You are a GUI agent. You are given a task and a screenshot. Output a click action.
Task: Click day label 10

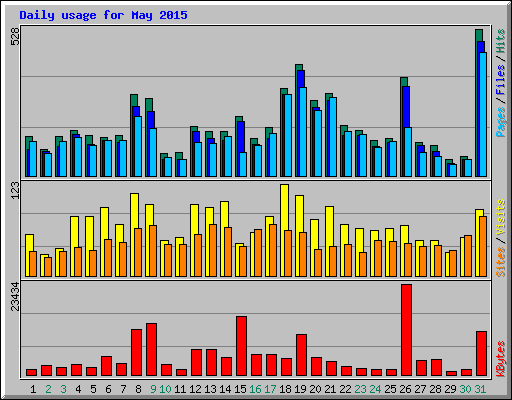165,389
